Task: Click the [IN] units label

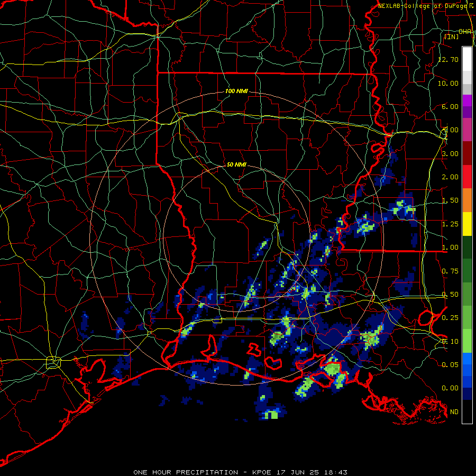Action: click(451, 36)
